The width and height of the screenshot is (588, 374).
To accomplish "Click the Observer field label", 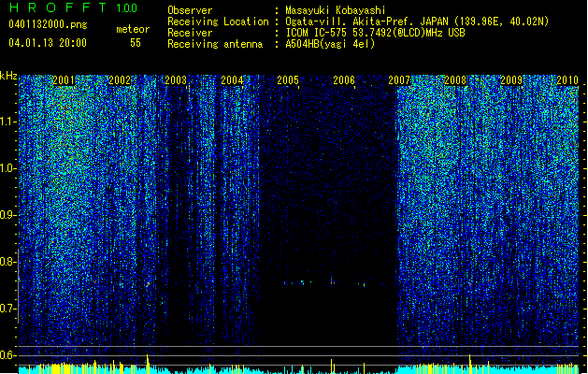I will click(x=190, y=10).
